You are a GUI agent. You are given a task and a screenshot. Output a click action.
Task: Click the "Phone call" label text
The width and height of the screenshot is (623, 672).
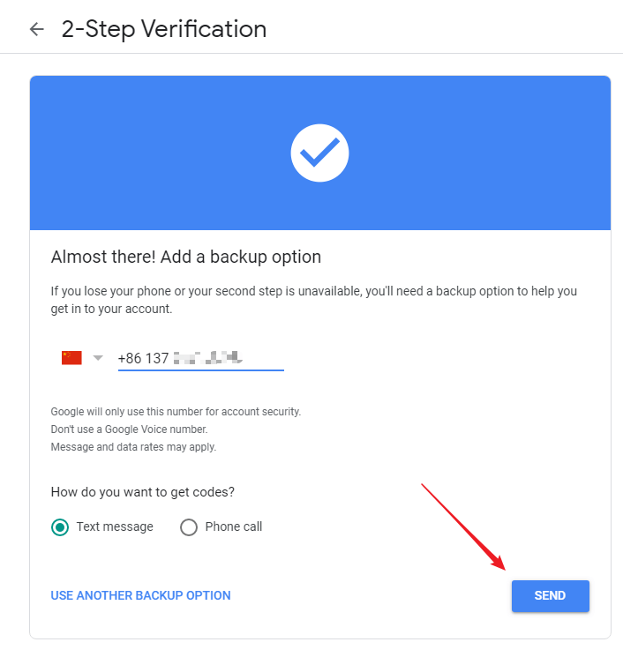click(233, 526)
